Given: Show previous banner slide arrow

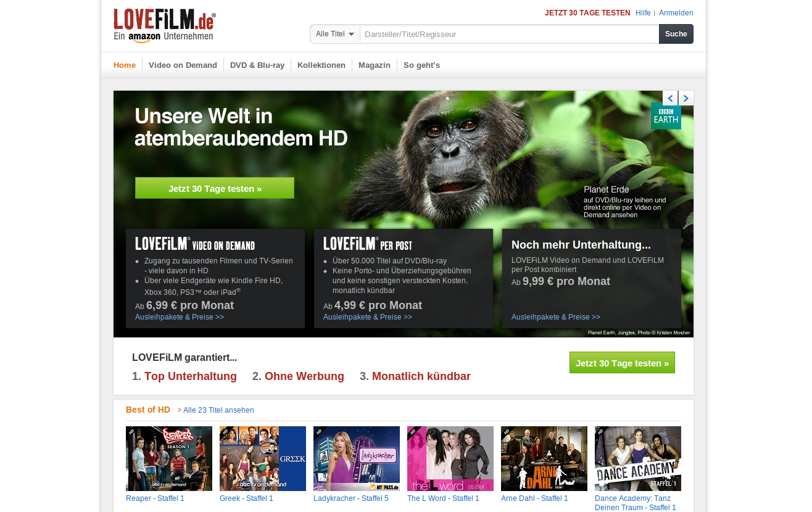Looking at the screenshot, I should tap(670, 98).
